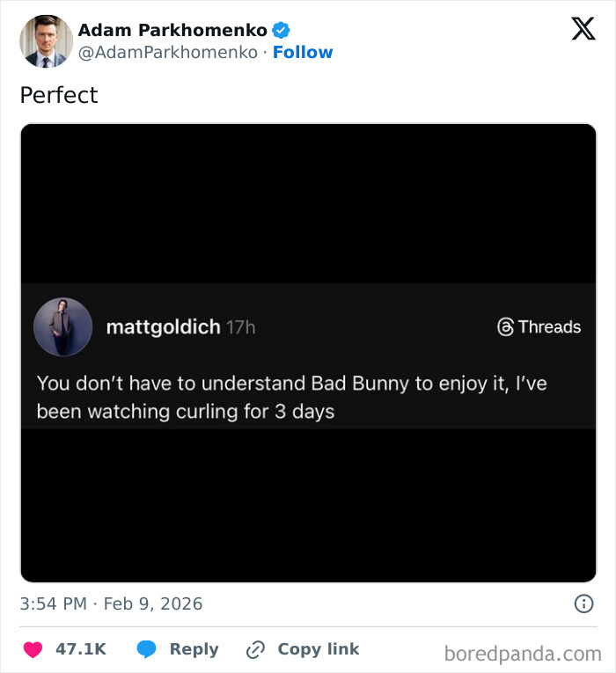Click the X logo icon

pyautogui.click(x=583, y=30)
